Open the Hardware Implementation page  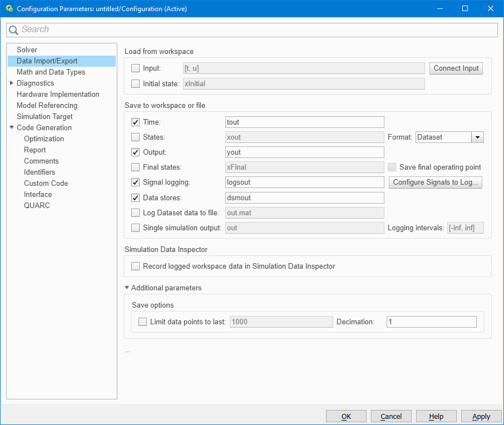[58, 95]
